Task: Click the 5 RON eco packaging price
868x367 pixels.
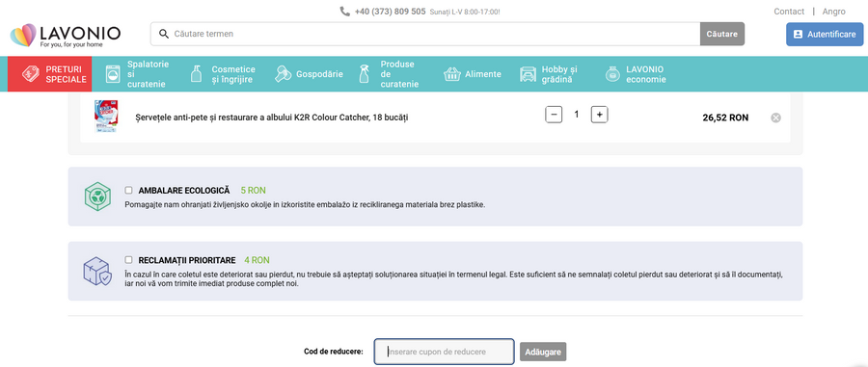Action: pyautogui.click(x=253, y=190)
